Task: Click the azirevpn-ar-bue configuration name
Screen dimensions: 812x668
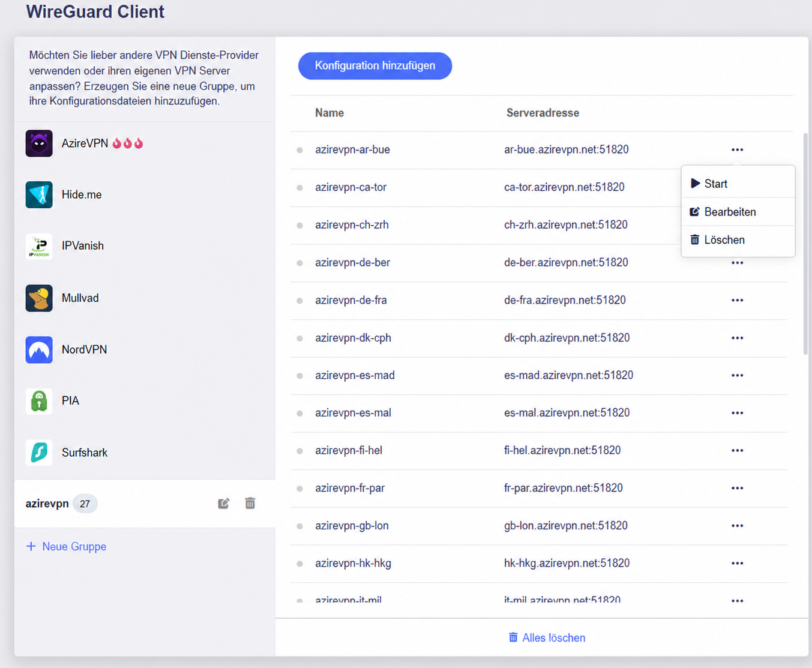Action: coord(352,149)
